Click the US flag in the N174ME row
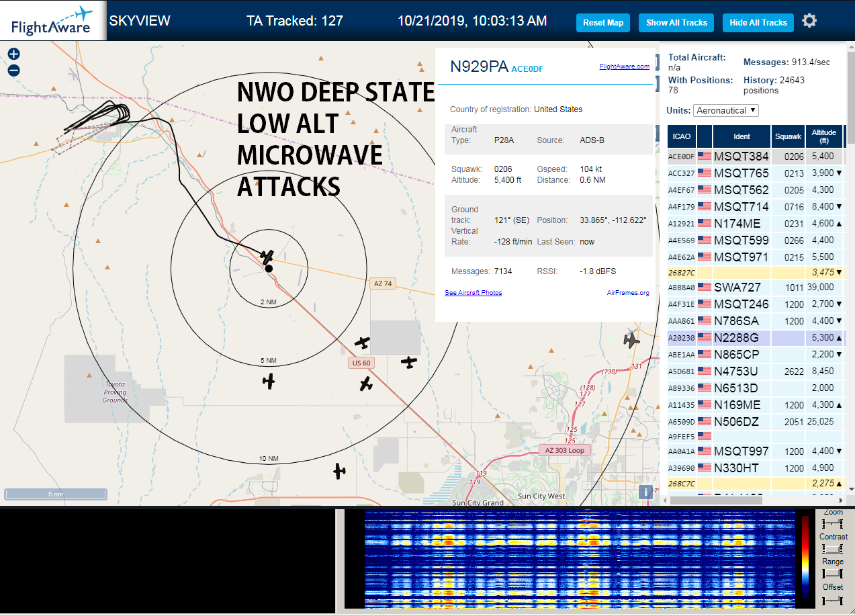Viewport: 855px width, 616px height. pos(705,223)
